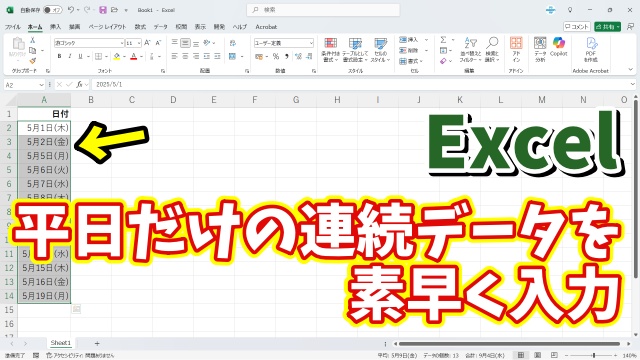Switch to the Insert ribbon tab

click(x=55, y=27)
